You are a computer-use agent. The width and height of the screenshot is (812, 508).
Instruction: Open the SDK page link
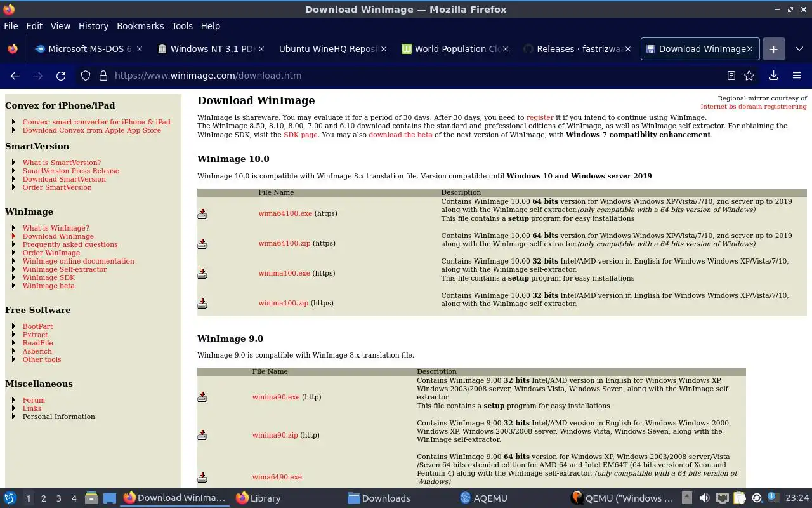(300, 135)
